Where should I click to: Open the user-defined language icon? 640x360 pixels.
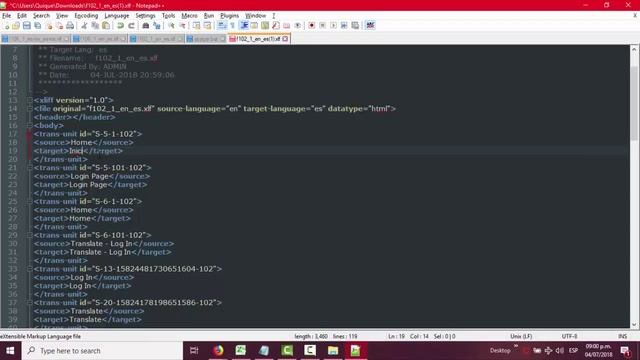[254, 25]
